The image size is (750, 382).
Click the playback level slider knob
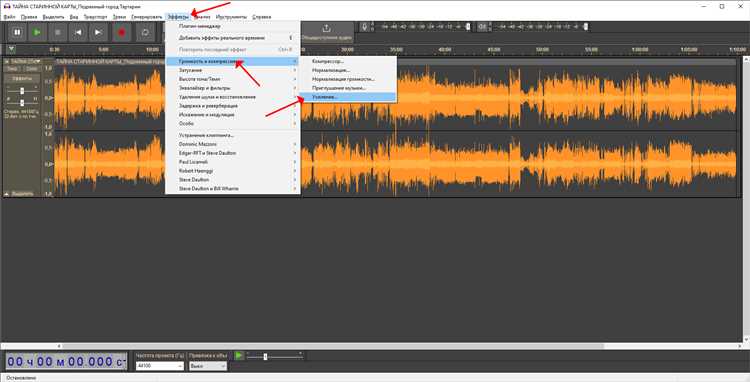point(586,27)
